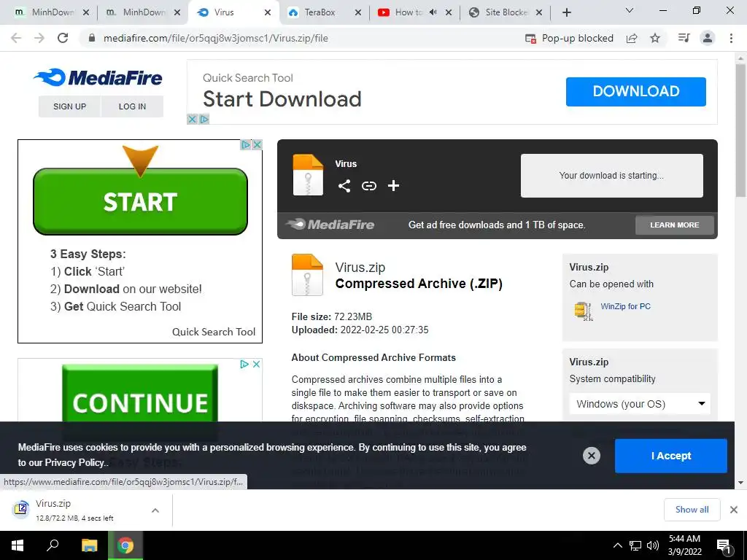Expand the Virus.zip download options arrow
The width and height of the screenshot is (747, 560).
155,510
